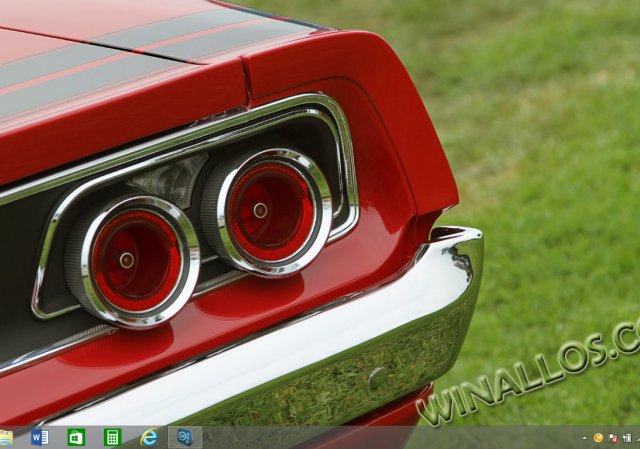Launch the green Calculator app
Viewport: 640px width, 449px height.
tap(112, 438)
